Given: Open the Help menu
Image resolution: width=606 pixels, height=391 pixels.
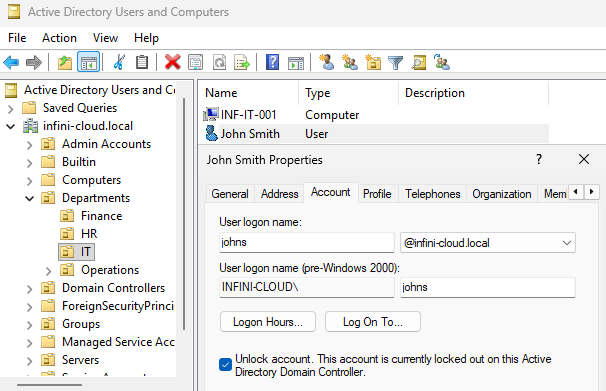Looking at the screenshot, I should (146, 38).
